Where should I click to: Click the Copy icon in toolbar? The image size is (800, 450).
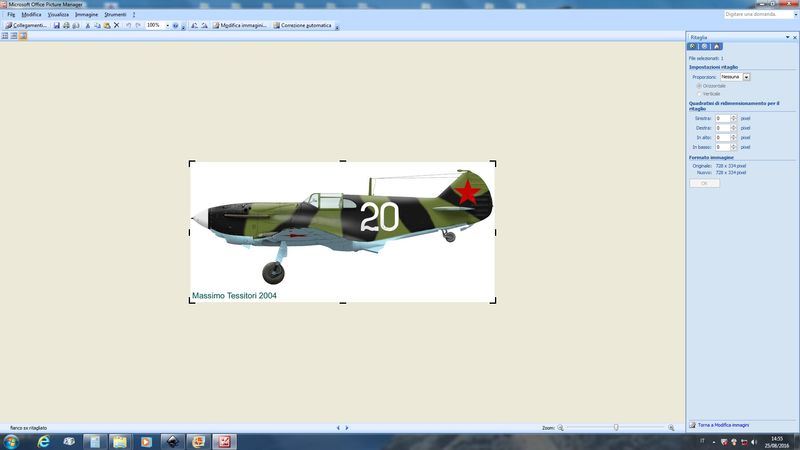coord(97,25)
